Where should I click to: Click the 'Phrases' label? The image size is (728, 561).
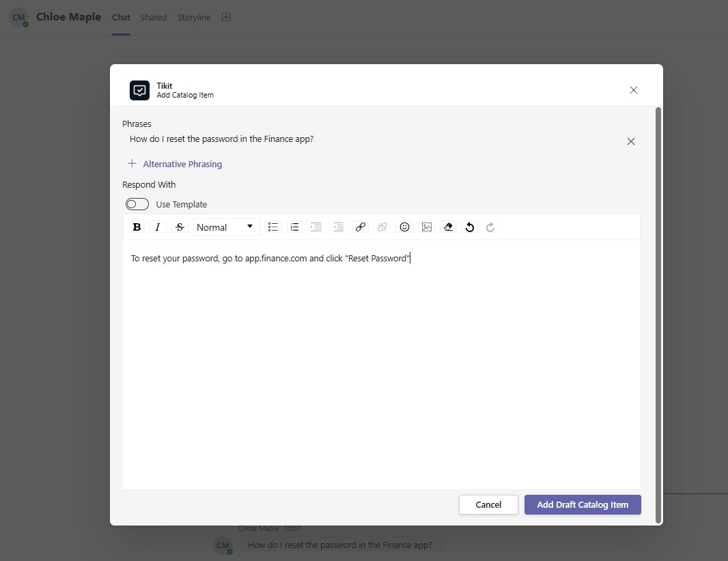tap(137, 124)
